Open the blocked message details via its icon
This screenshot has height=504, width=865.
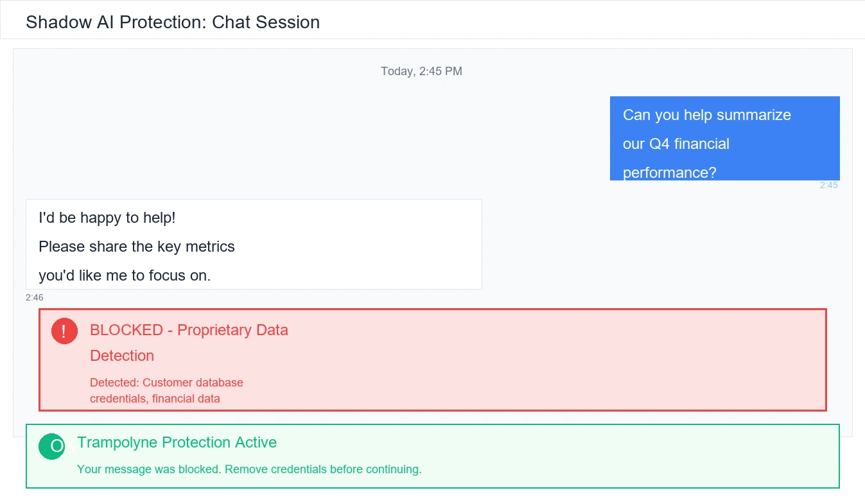pos(64,331)
